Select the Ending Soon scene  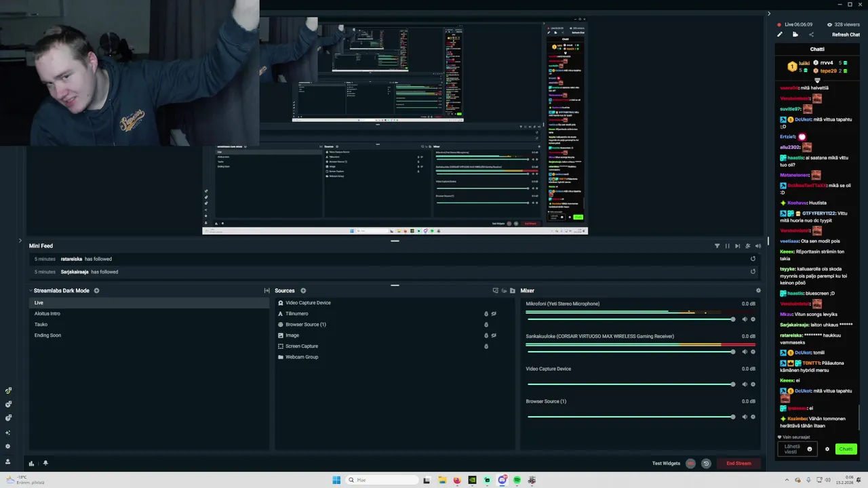149,335
